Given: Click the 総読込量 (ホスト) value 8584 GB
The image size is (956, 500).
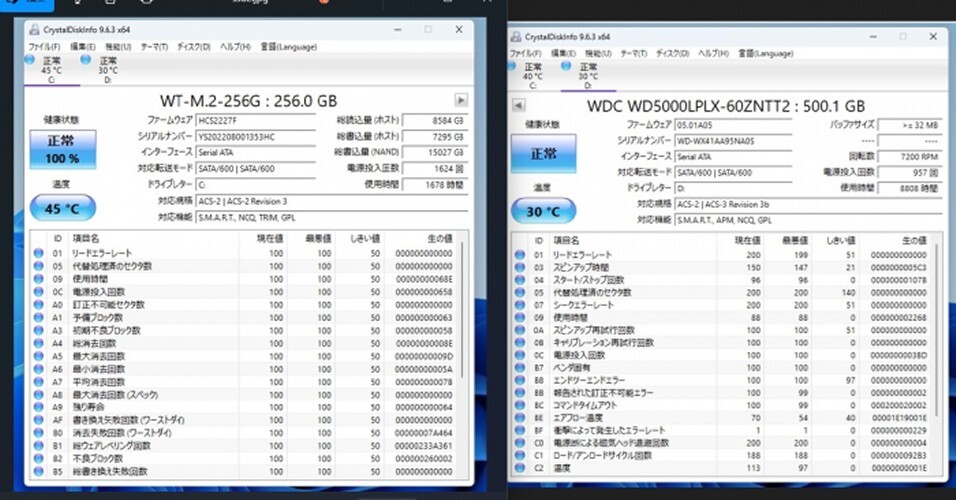Looking at the screenshot, I should (x=435, y=121).
